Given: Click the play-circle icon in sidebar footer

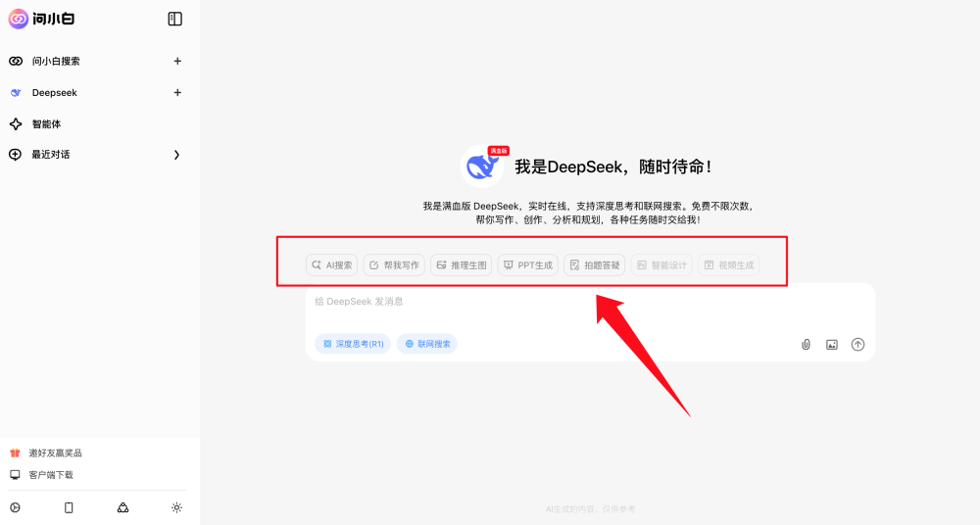Looking at the screenshot, I should click(15, 507).
